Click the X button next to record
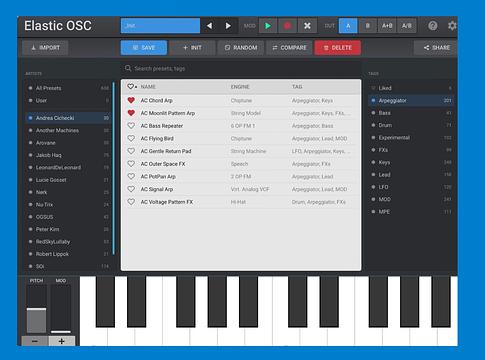 307,26
